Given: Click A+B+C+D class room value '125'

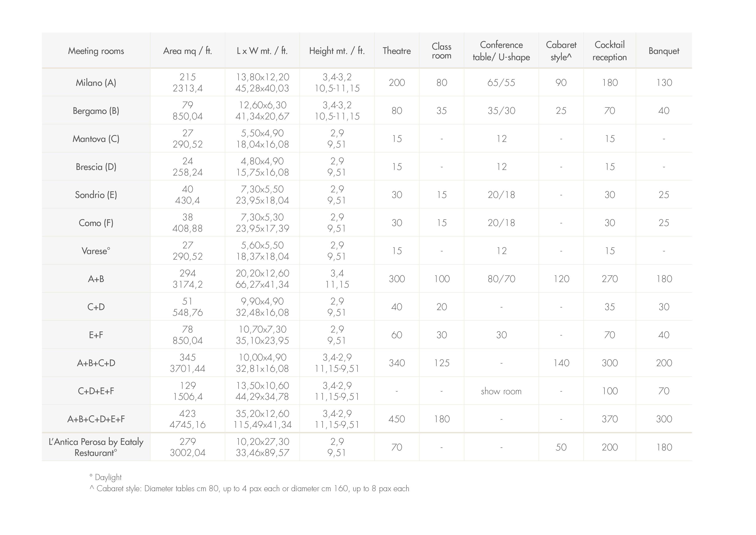Looking at the screenshot, I should 442,363.
